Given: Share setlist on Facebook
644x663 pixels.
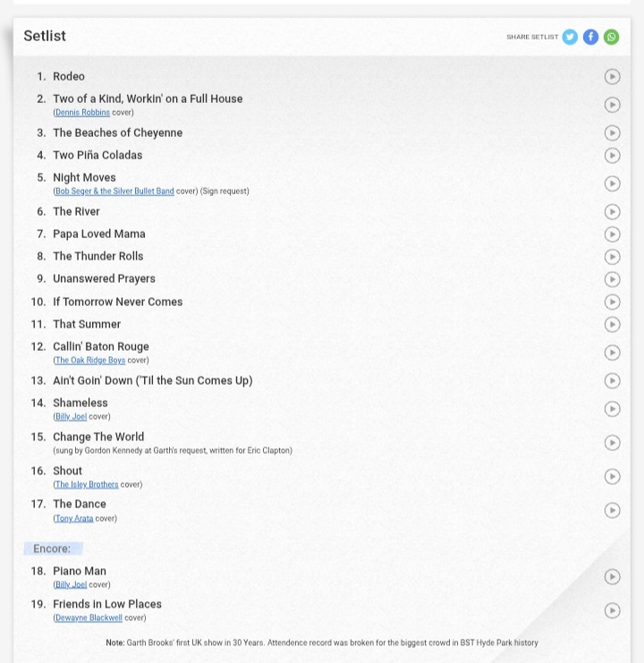Looking at the screenshot, I should (x=590, y=38).
